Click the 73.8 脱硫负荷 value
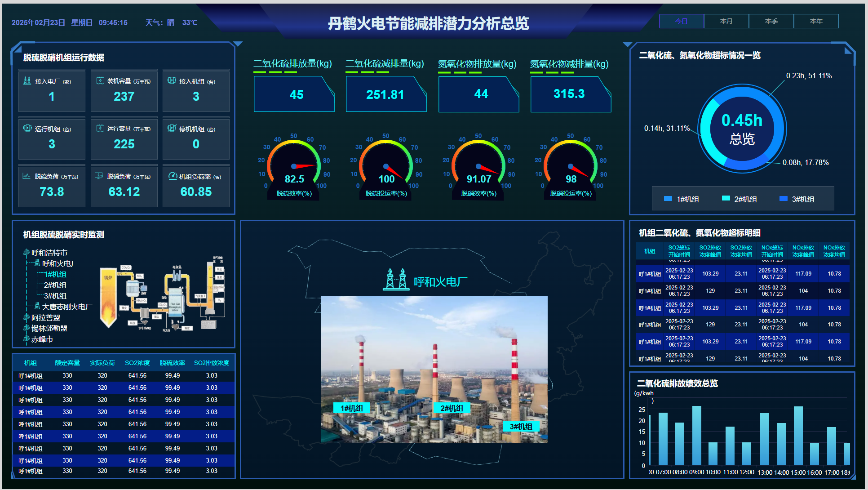 click(52, 192)
